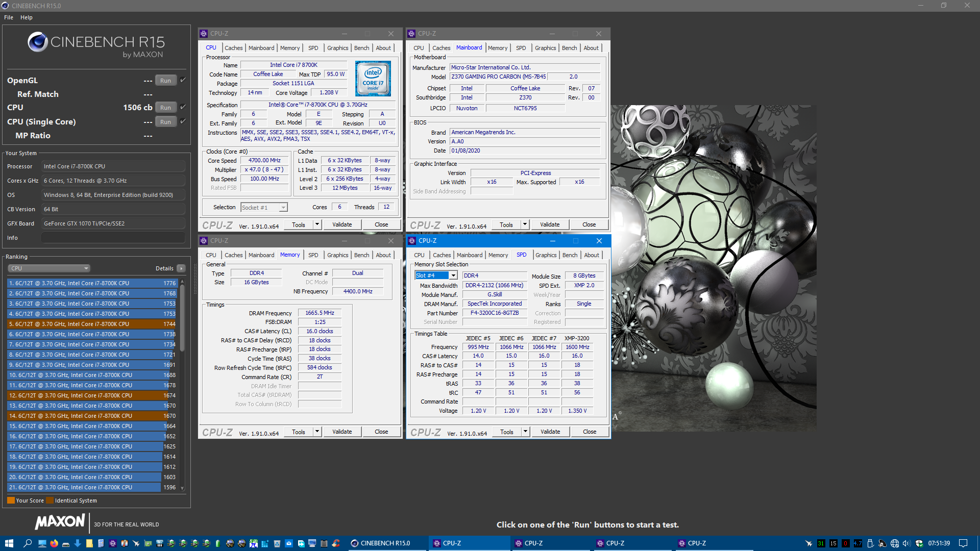Screen dimensions: 980x551
Task: Run the CPU (Single Core) benchmark
Action: coord(165,122)
